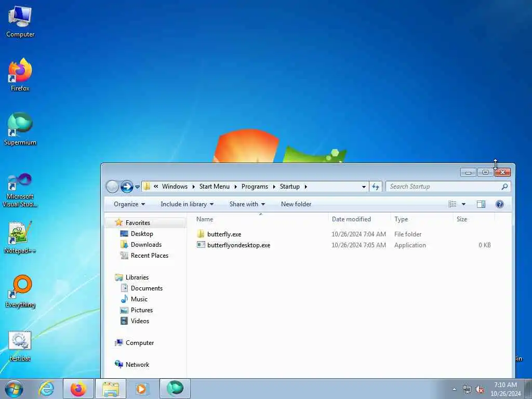532x399 pixels.
Task: Open the Windows Start button
Action: [x=14, y=389]
